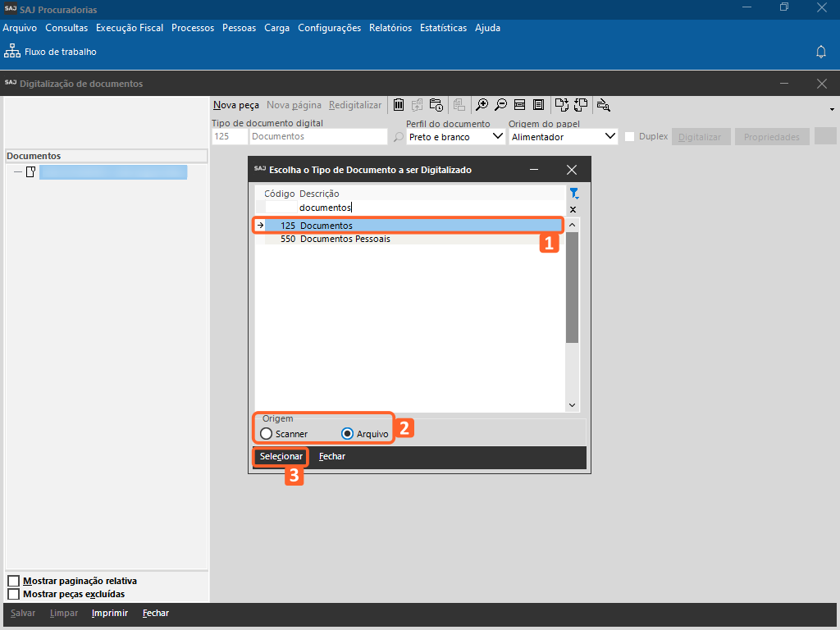
Task: Open the Relatórios menu
Action: (x=390, y=28)
